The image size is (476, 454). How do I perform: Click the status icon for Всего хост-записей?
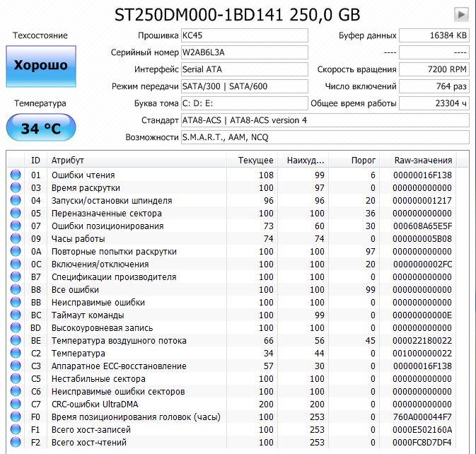[x=16, y=430]
